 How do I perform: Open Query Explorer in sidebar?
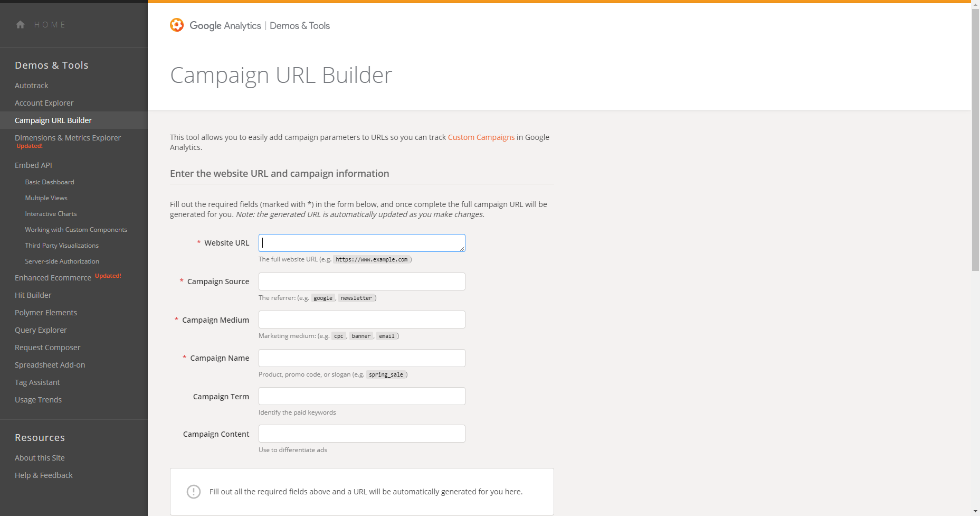[x=41, y=330]
